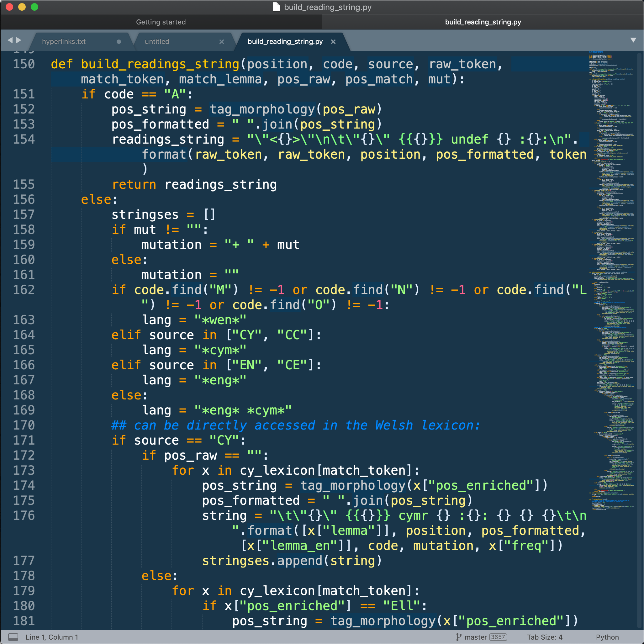This screenshot has height=644, width=644.
Task: Switch to the Getting started sheet
Action: click(x=161, y=22)
